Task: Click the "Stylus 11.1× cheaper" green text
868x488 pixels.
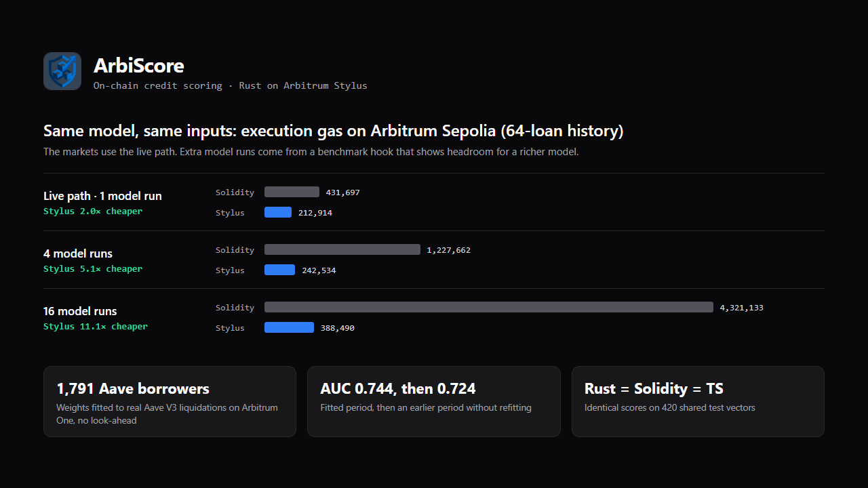Action: tap(96, 327)
